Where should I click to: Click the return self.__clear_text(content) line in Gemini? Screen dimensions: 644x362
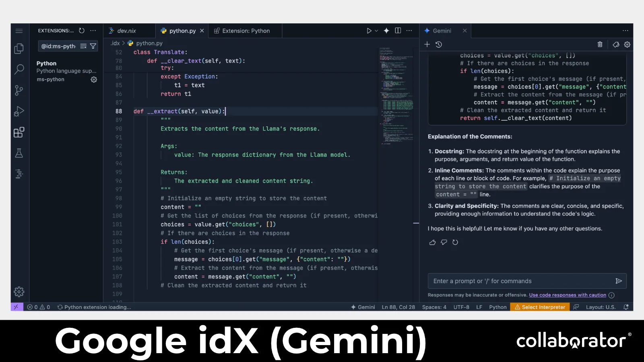pos(516,118)
